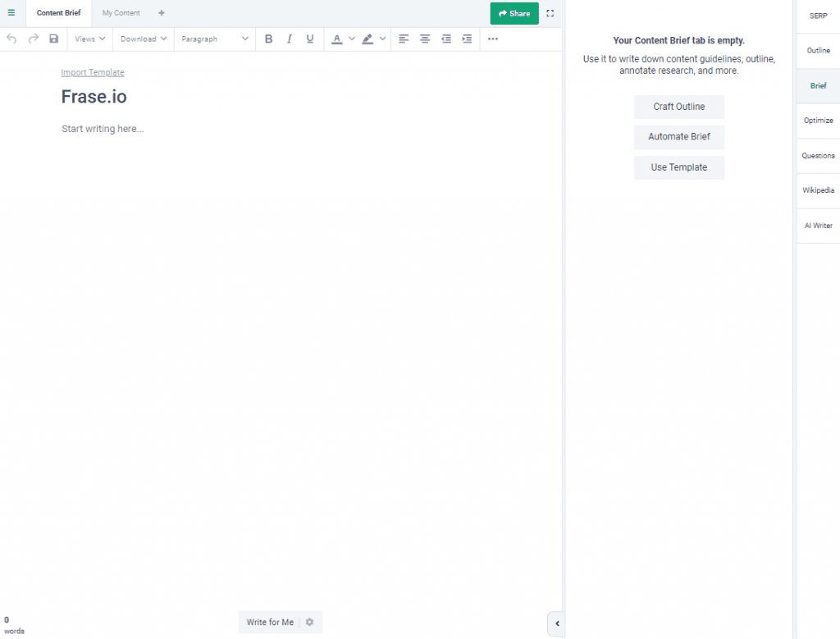Screen dimensions: 840x639
Task: Click the Craft Outline button
Action: 678,107
